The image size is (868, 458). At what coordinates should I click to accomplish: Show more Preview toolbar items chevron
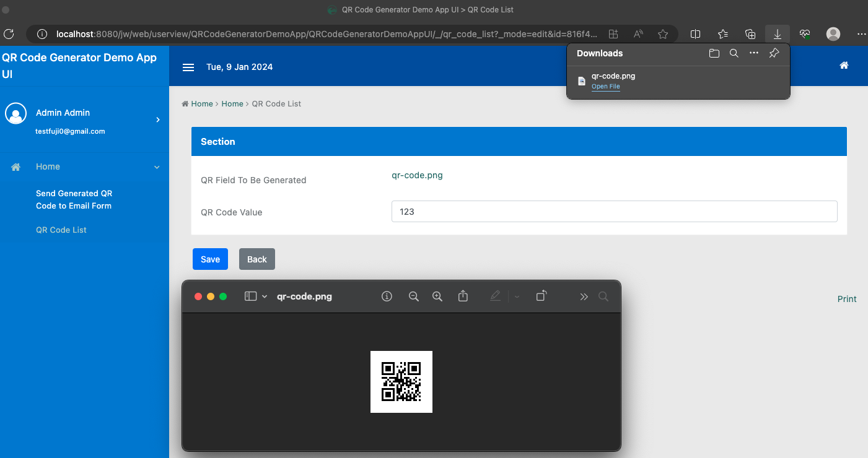[x=584, y=296]
